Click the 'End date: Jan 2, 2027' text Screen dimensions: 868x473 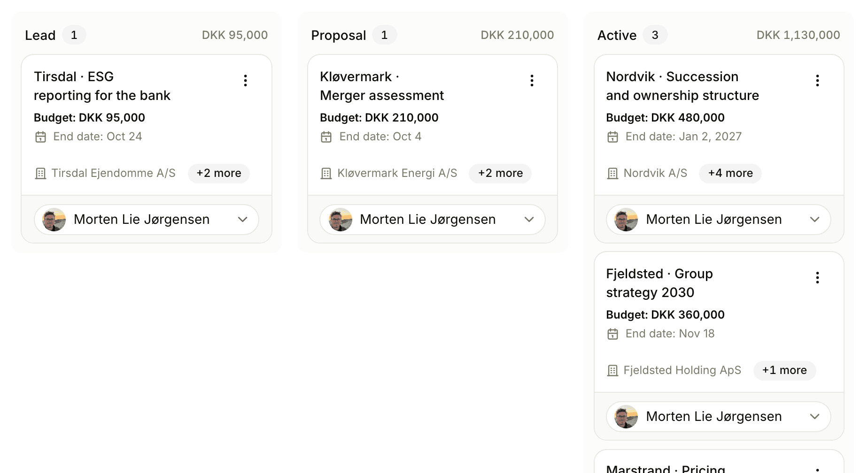683,137
